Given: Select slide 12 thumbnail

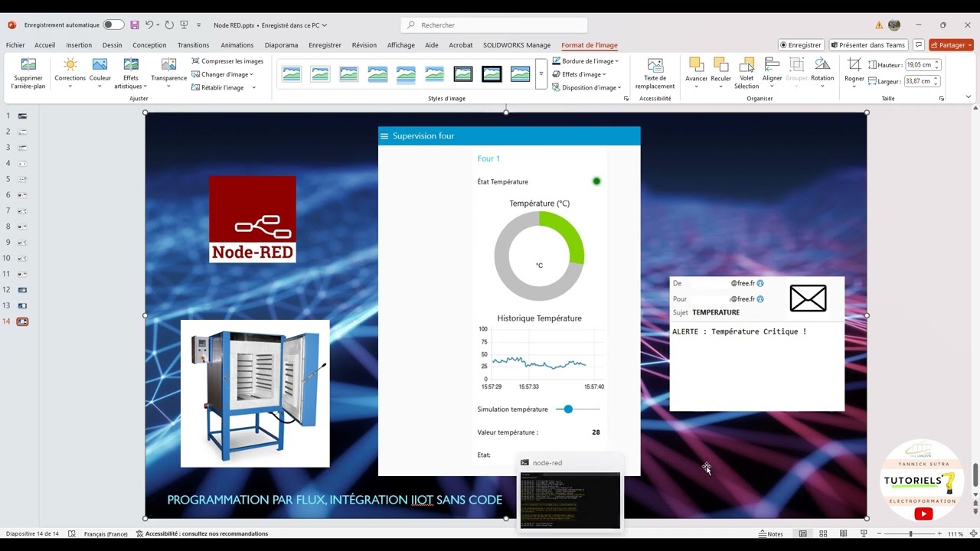Looking at the screenshot, I should 22,290.
